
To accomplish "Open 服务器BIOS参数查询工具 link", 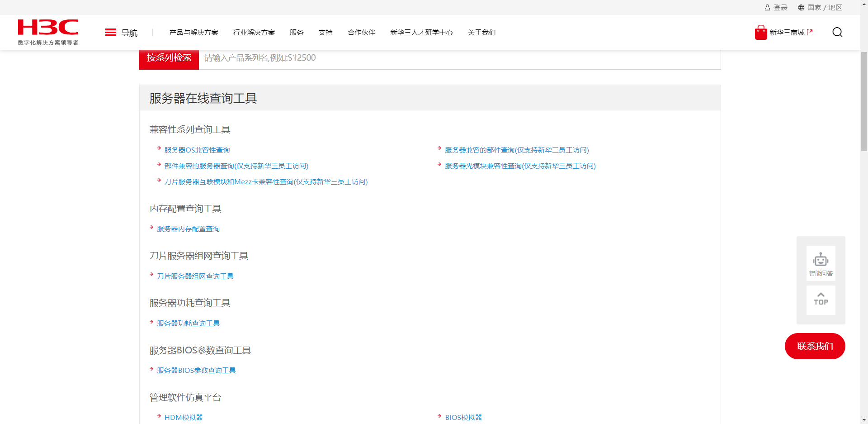I will coord(196,371).
